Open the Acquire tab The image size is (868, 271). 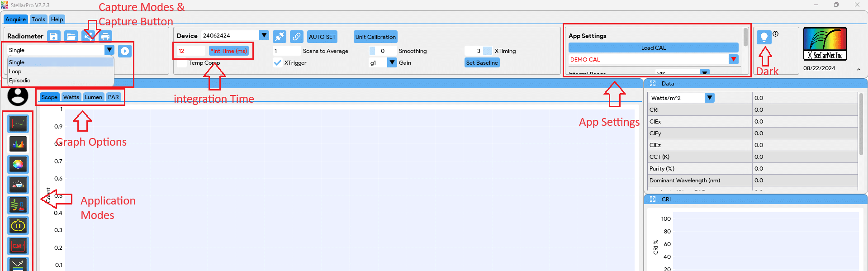click(15, 19)
